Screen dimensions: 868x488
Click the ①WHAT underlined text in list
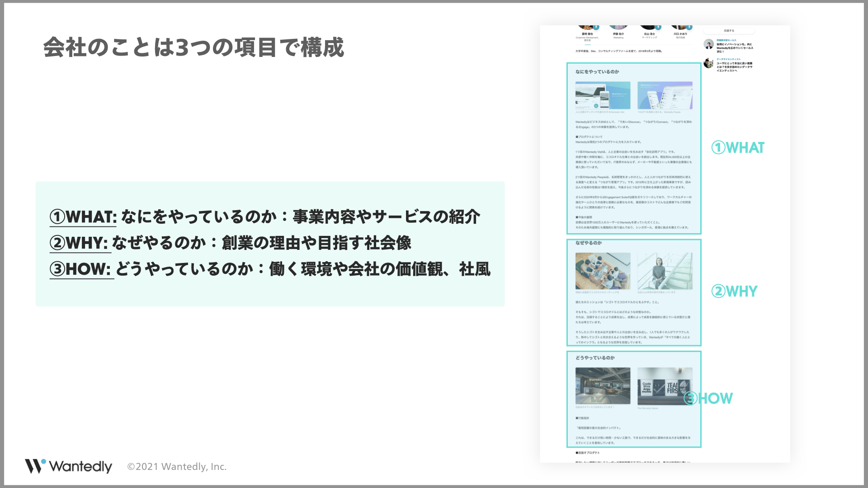tap(83, 217)
